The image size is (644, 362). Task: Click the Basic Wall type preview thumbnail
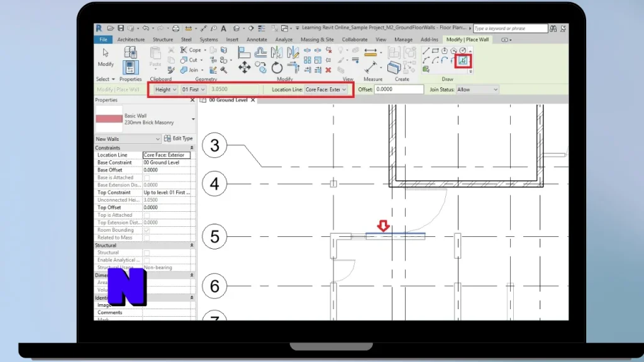109,119
